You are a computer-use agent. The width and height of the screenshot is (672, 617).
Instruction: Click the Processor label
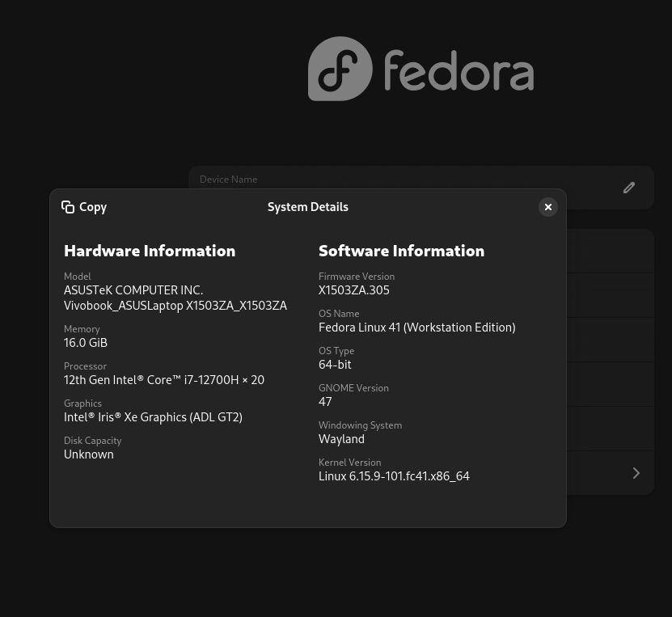85,366
